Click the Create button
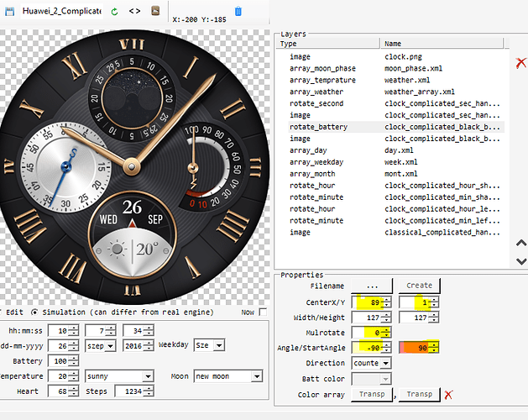This screenshot has width=528, height=420. click(419, 286)
